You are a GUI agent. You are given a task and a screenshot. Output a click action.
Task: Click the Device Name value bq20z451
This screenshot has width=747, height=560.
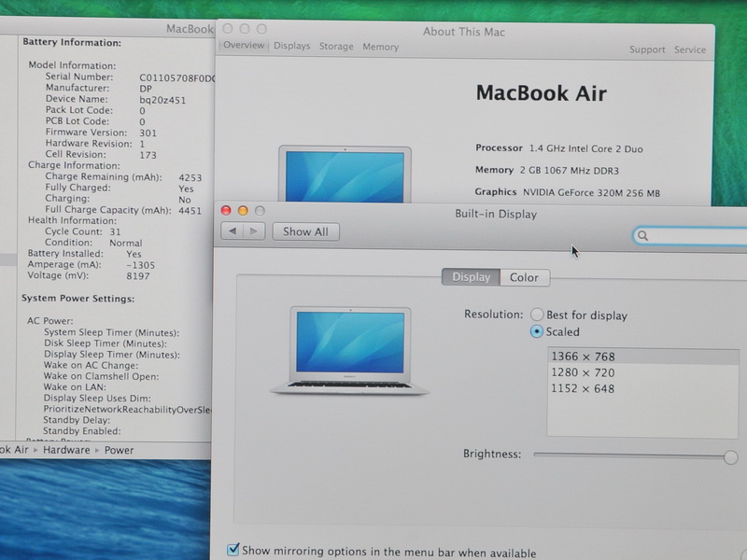coord(162,100)
